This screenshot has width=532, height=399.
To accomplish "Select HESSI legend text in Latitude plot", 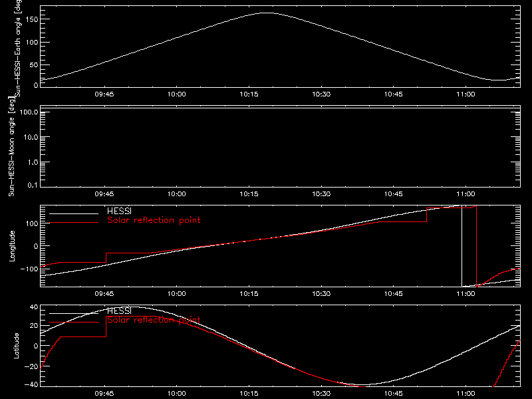I will coord(119,311).
